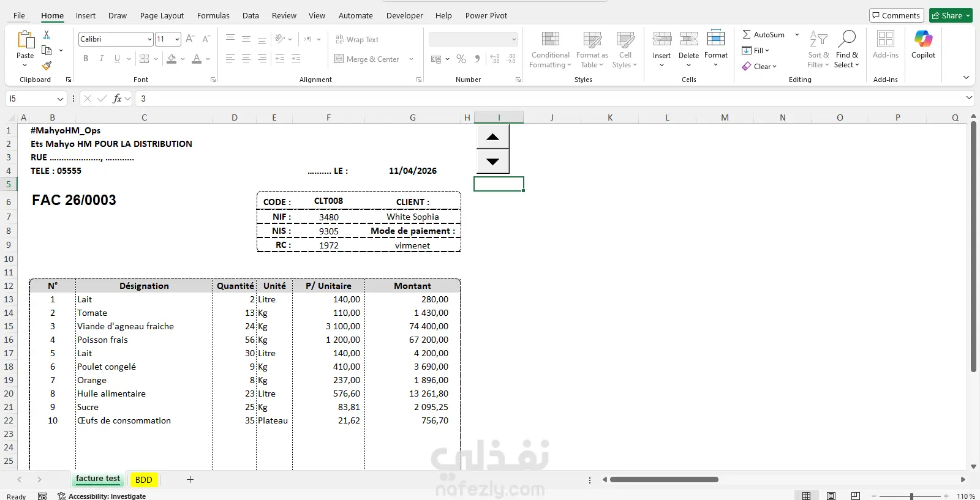
Task: Open the File menu
Action: (x=19, y=15)
